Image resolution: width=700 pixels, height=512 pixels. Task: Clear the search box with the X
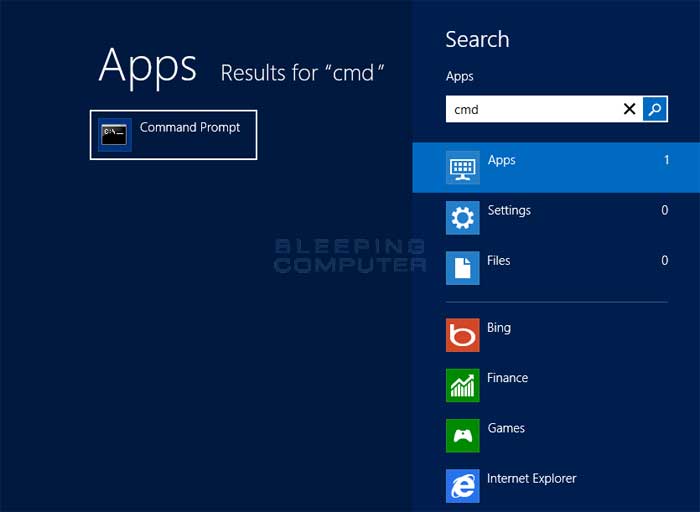(x=629, y=109)
